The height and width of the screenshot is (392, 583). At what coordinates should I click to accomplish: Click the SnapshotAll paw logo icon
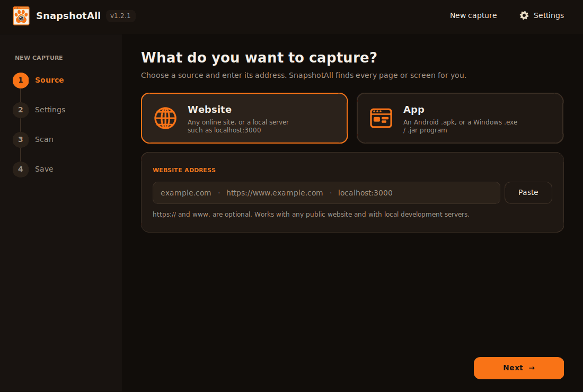(x=21, y=15)
